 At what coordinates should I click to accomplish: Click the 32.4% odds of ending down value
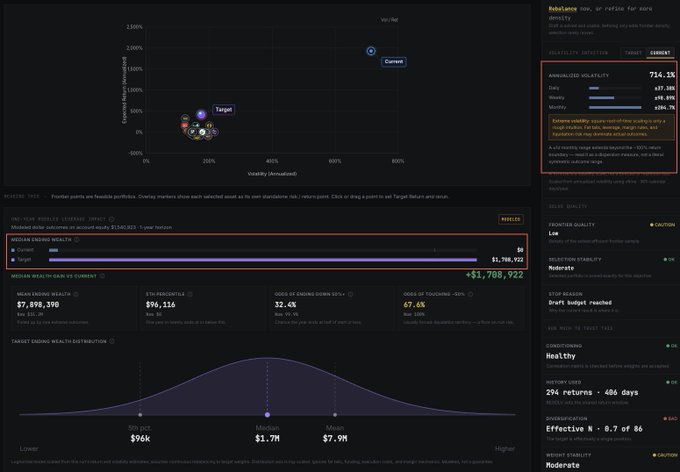pos(285,305)
